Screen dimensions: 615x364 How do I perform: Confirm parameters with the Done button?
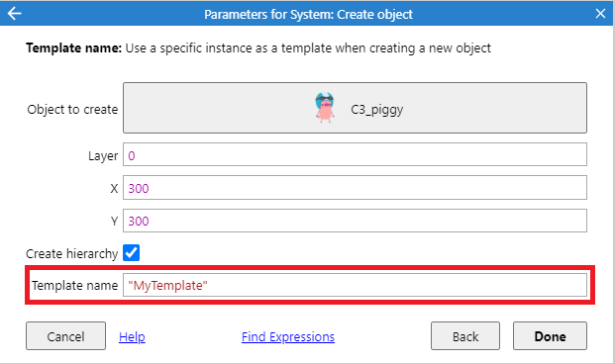550,335
